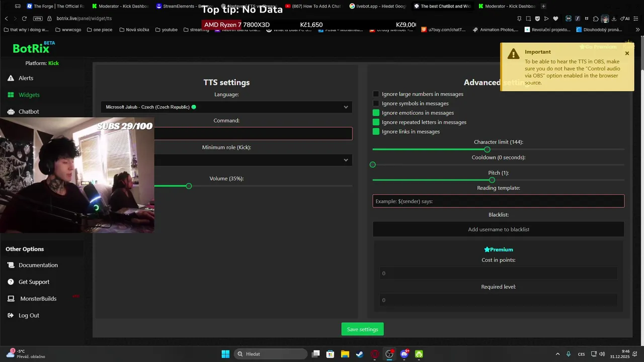Select The best ChatBot and Wid tab

[x=442, y=6]
